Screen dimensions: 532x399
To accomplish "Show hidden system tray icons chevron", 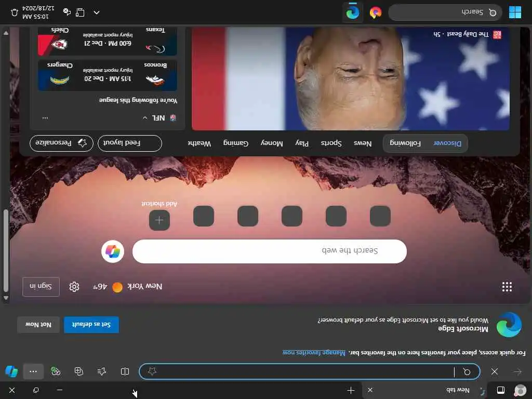I will point(97,12).
